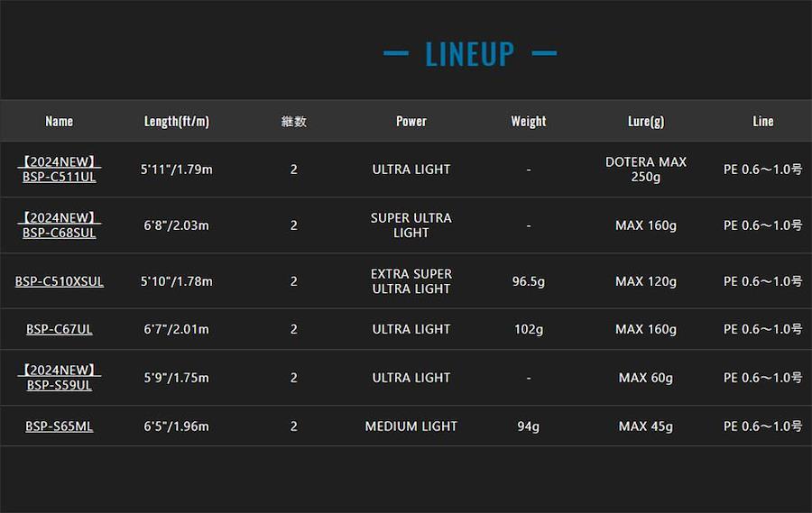Click the Name column header

[x=59, y=121]
